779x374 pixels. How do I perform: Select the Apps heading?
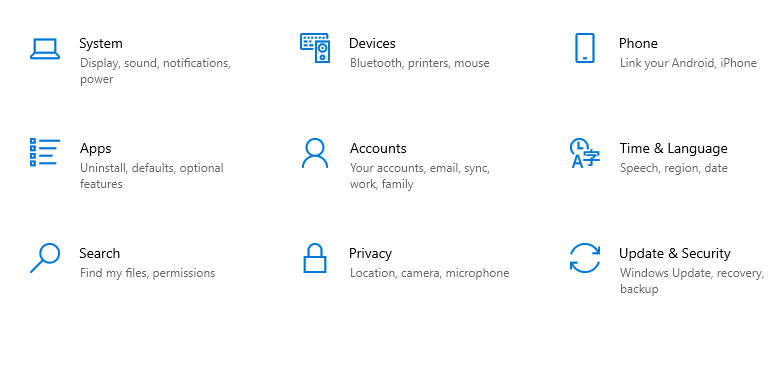tap(95, 149)
